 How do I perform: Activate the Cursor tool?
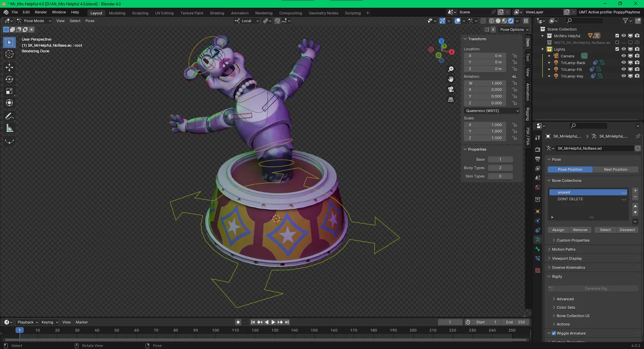9,54
